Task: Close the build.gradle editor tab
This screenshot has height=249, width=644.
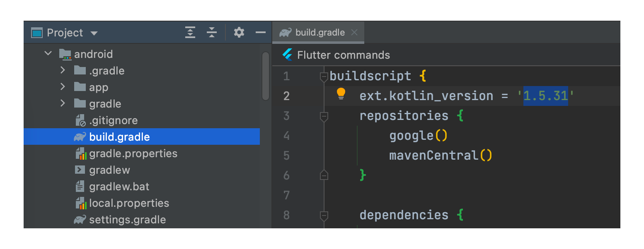Action: (x=354, y=32)
